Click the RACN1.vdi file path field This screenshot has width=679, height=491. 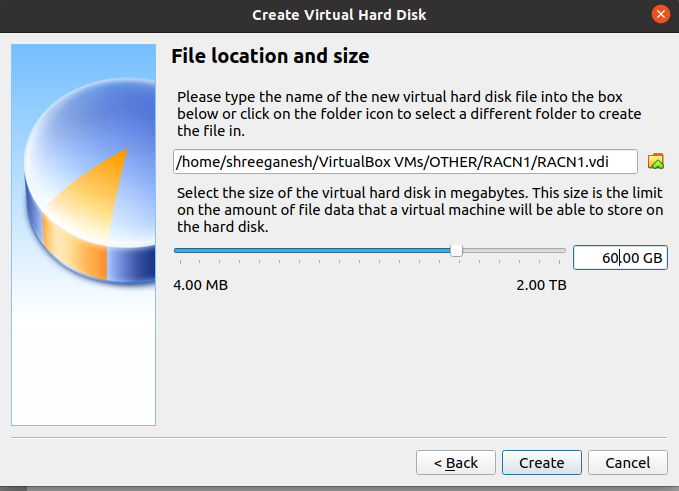point(405,162)
